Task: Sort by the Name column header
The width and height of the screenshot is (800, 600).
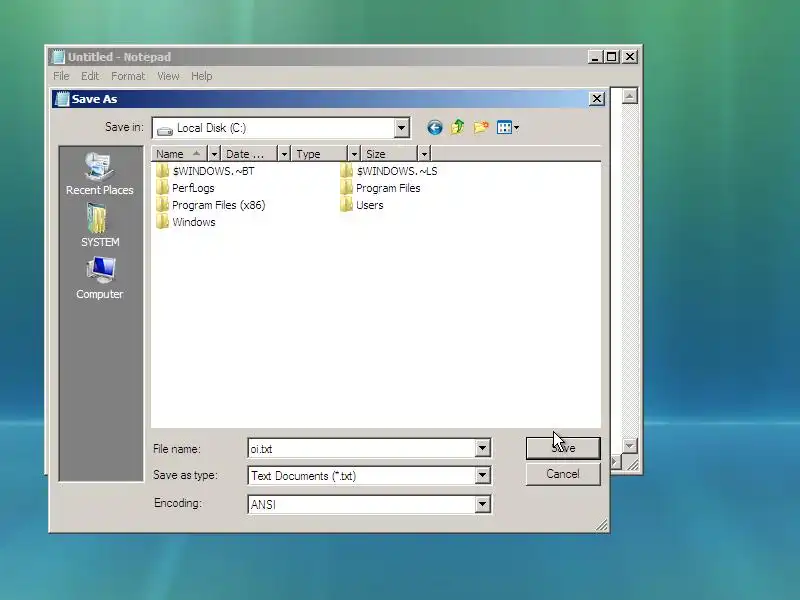Action: click(180, 154)
